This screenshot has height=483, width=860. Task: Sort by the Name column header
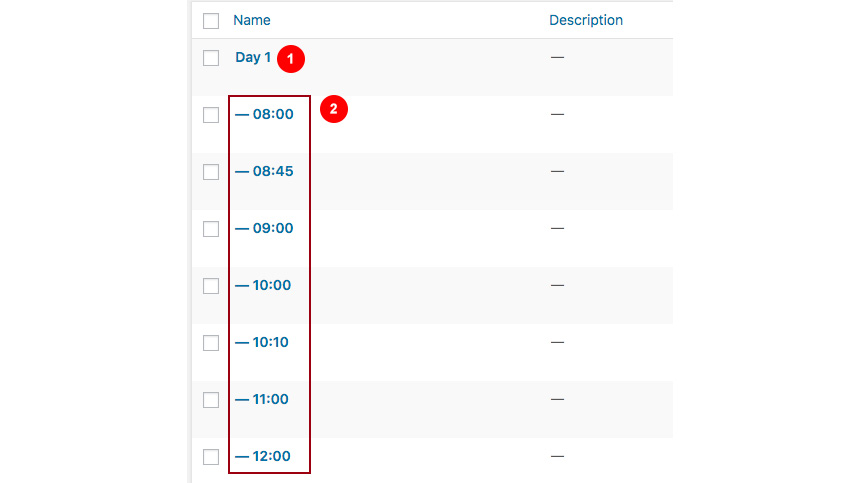coord(252,20)
